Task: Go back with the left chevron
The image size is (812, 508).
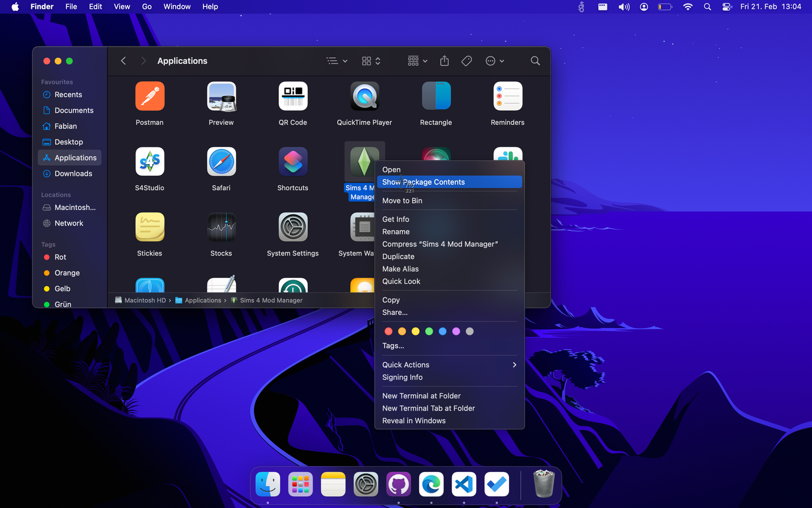Action: pos(123,61)
